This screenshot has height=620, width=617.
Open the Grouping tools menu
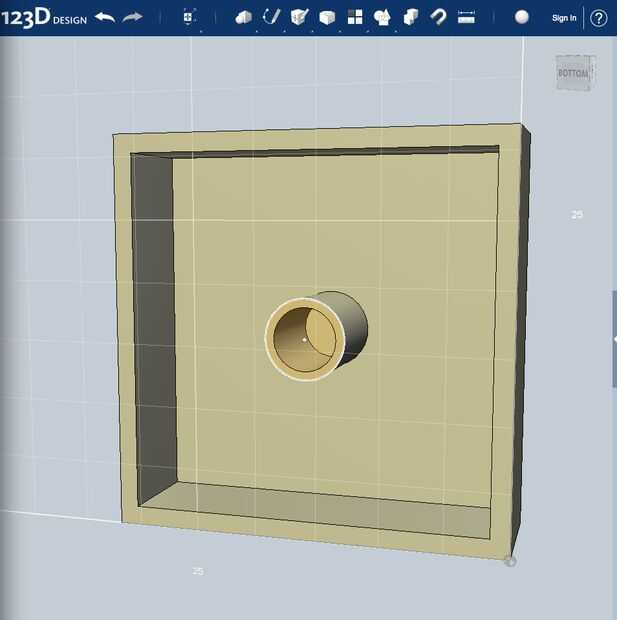[382, 17]
